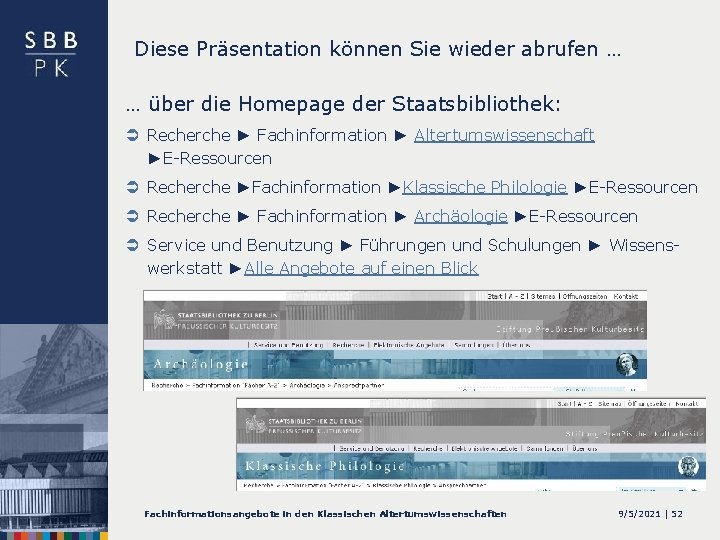Open Recherche menu in Archäologie screenshot
720x540 pixels.
coord(348,345)
